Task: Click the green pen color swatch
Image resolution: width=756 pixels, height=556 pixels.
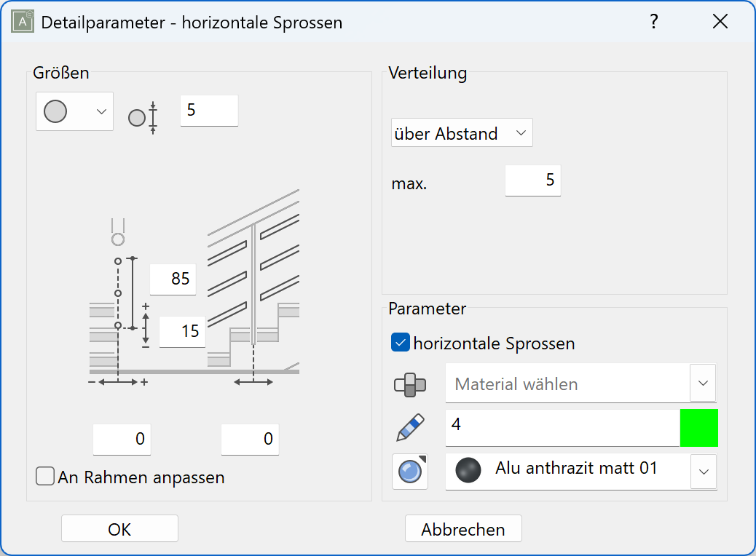Action: [698, 427]
